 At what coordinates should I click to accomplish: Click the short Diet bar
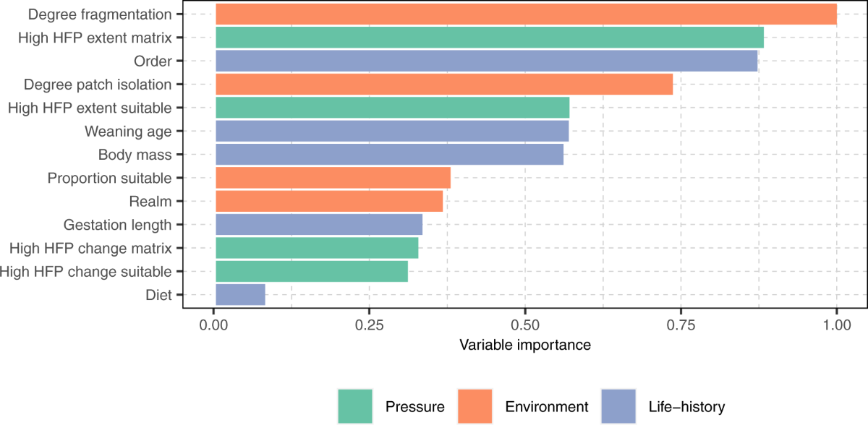(240, 295)
